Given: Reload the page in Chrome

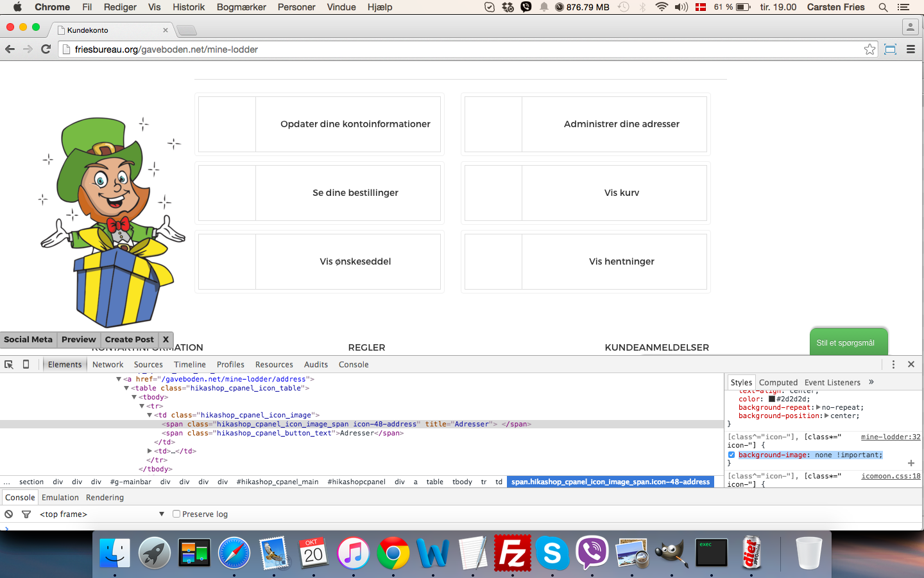Looking at the screenshot, I should 46,49.
